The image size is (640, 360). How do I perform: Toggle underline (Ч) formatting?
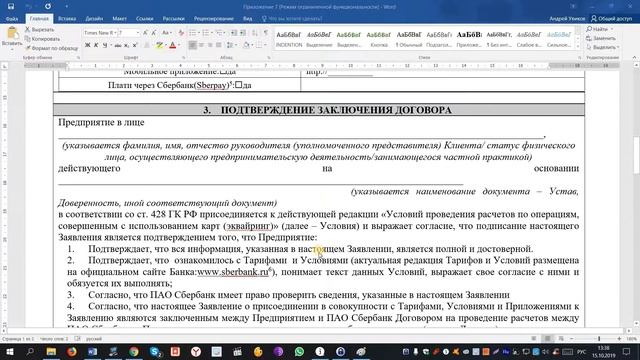click(x=105, y=45)
